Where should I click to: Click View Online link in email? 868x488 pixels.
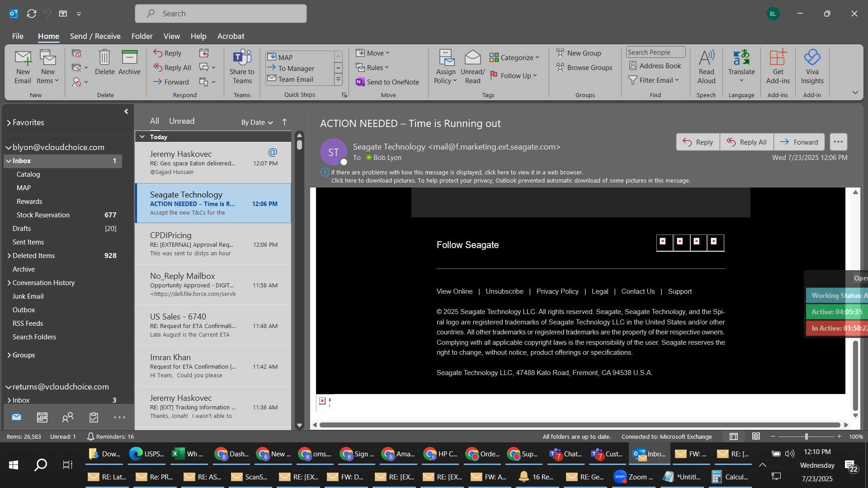pyautogui.click(x=454, y=291)
